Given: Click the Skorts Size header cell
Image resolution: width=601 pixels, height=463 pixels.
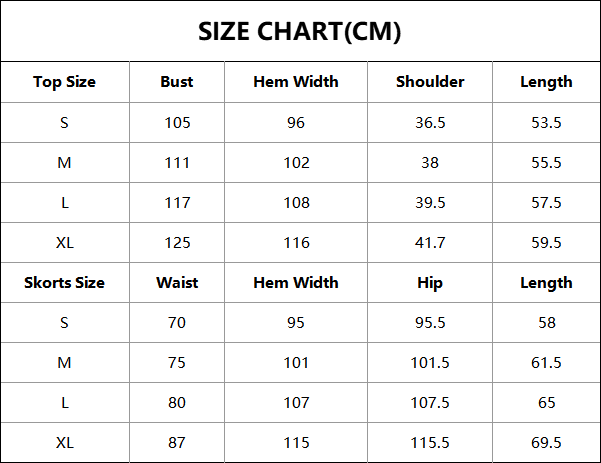Looking at the screenshot, I should coord(64,283).
